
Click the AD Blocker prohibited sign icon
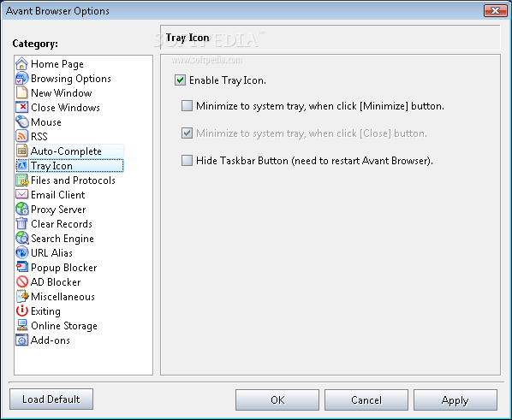[x=21, y=282]
